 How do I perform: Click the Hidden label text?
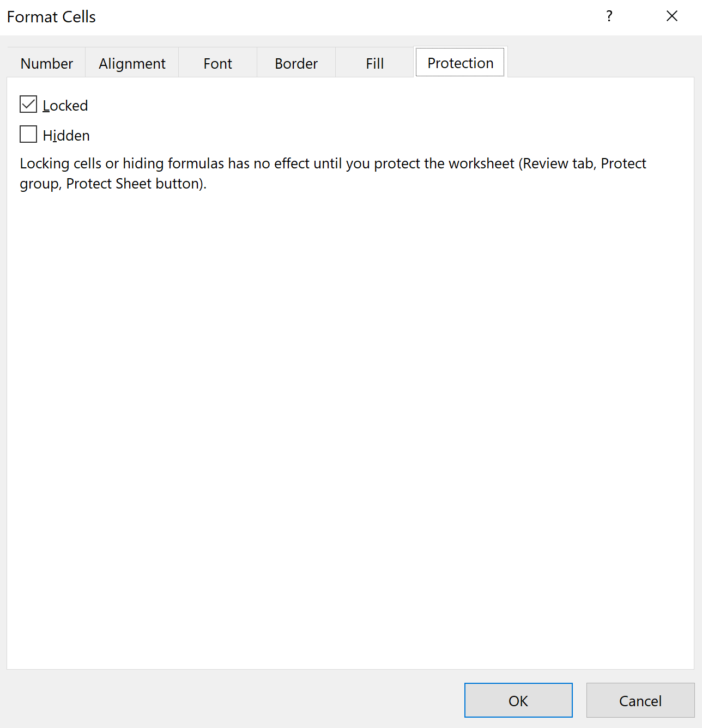click(66, 136)
